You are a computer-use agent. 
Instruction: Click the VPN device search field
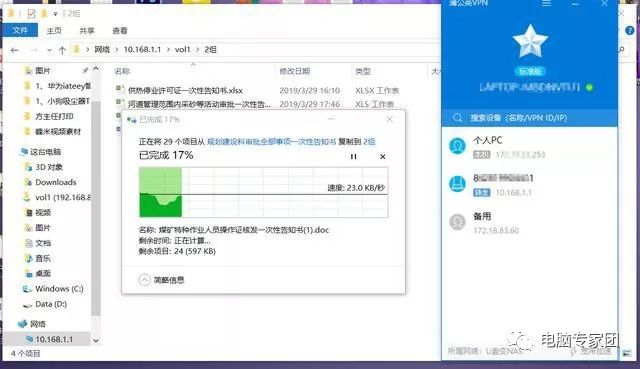pos(529,118)
